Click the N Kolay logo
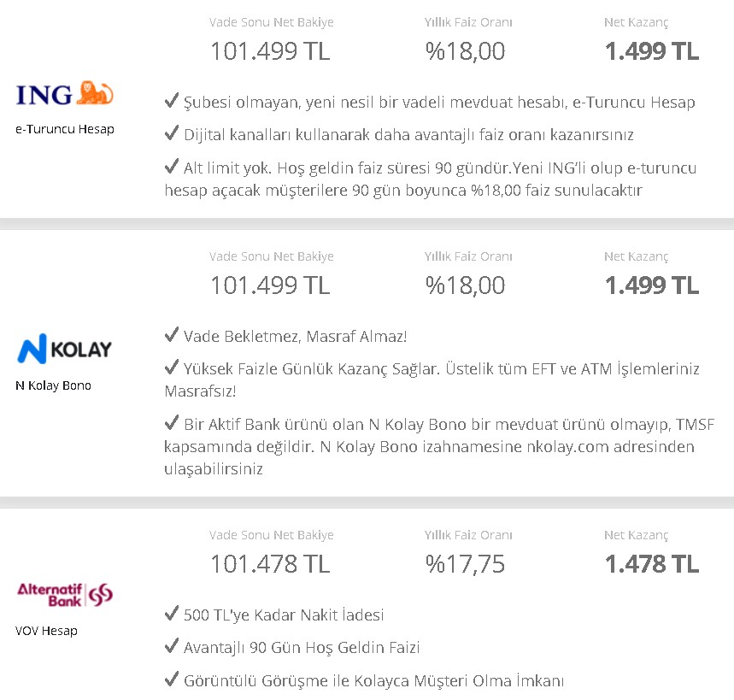734x700 pixels. tap(65, 349)
